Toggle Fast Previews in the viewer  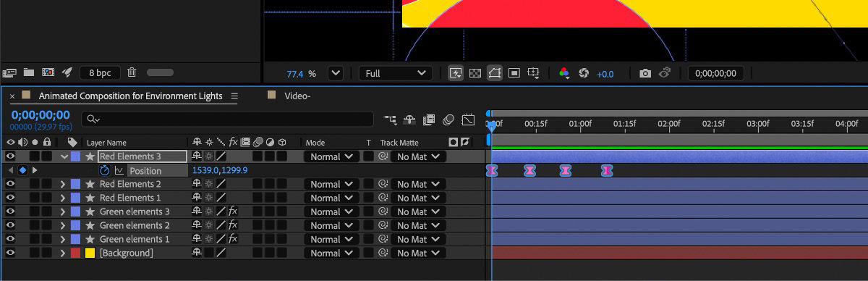(456, 73)
